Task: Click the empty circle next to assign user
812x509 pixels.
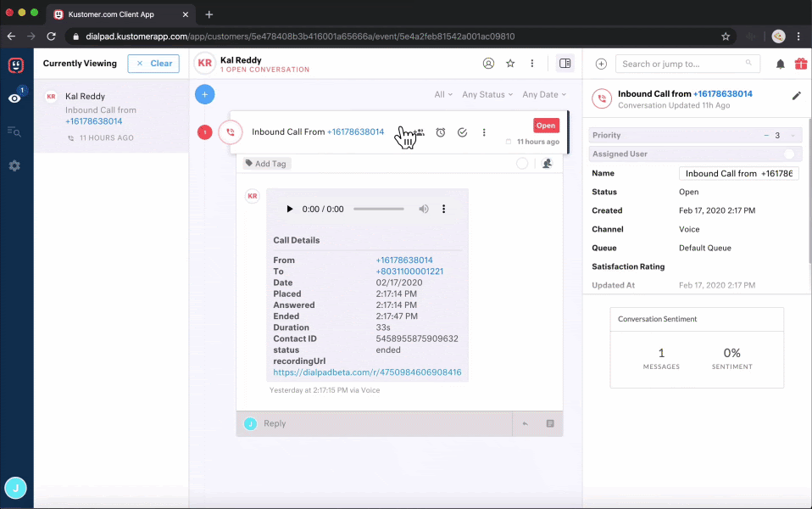Action: tap(522, 163)
